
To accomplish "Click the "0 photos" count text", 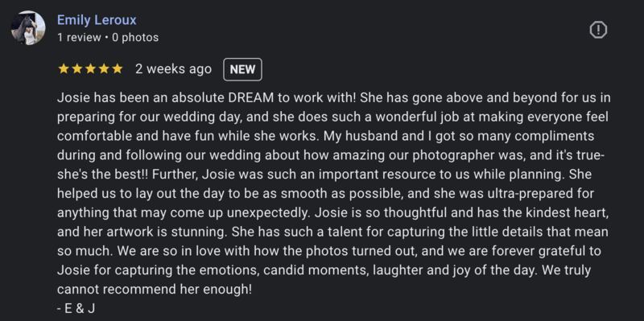I will coord(135,37).
